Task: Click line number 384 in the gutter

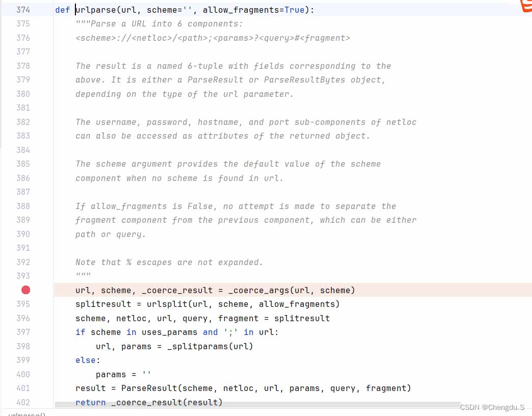Action: tap(23, 150)
